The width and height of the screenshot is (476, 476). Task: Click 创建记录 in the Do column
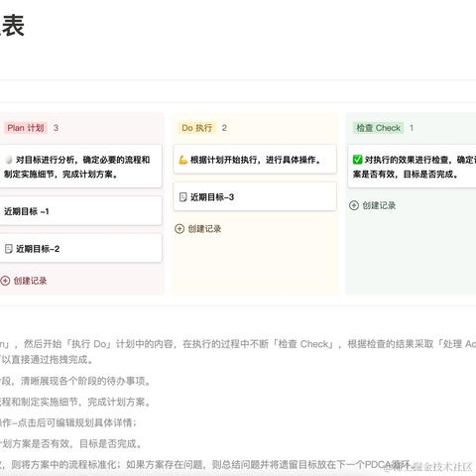[204, 229]
